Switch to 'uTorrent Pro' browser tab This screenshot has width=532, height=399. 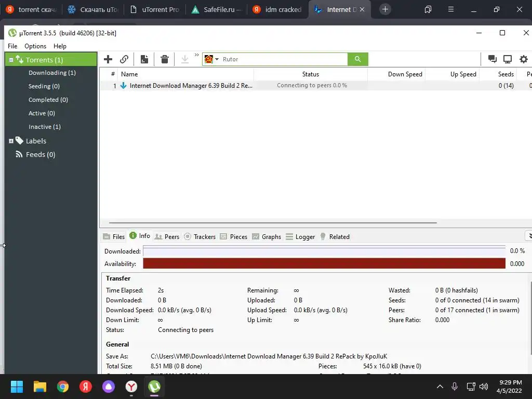click(x=155, y=9)
